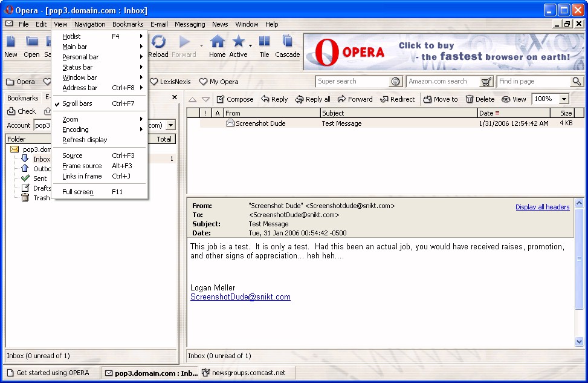Select previous message up arrow
Viewport: 588px width, 383px height.
192,99
